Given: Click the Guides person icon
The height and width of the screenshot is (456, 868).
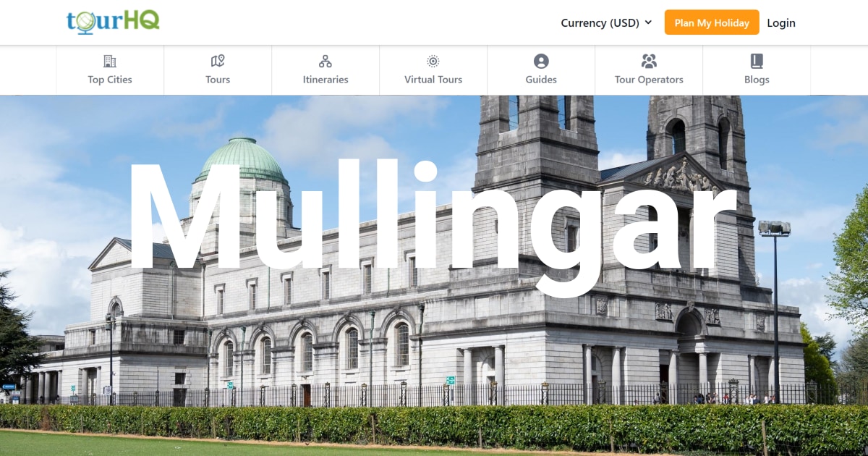Looking at the screenshot, I should (541, 62).
